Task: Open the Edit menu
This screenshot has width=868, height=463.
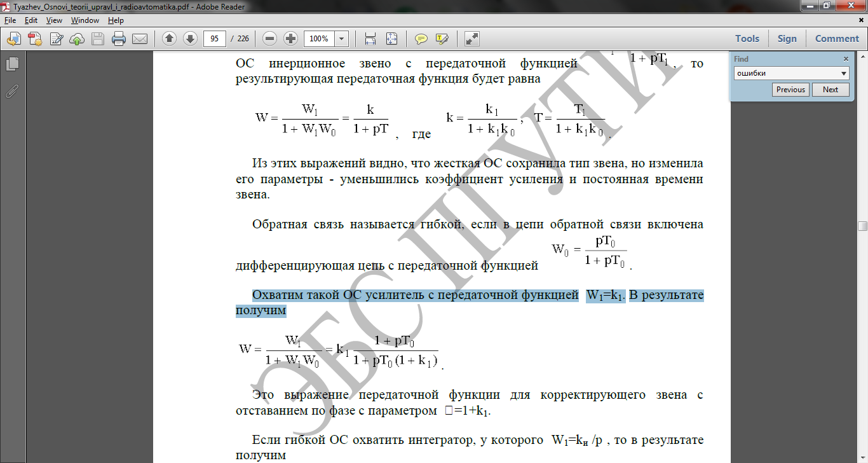Action: 31,20
